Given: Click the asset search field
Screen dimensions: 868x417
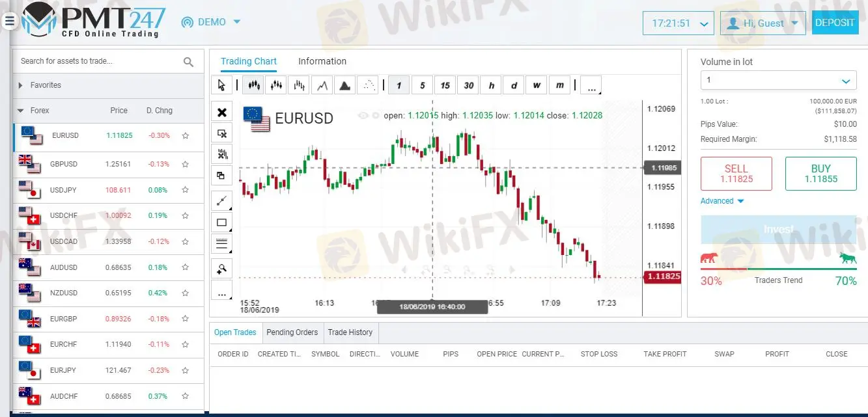Looking at the screenshot, I should coord(98,61).
